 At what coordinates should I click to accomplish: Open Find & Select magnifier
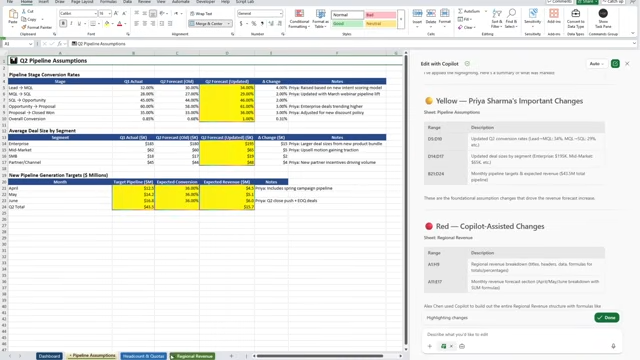tap(511, 19)
